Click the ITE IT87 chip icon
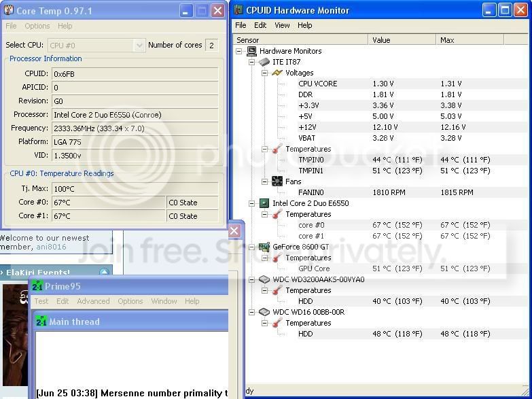 [x=264, y=62]
